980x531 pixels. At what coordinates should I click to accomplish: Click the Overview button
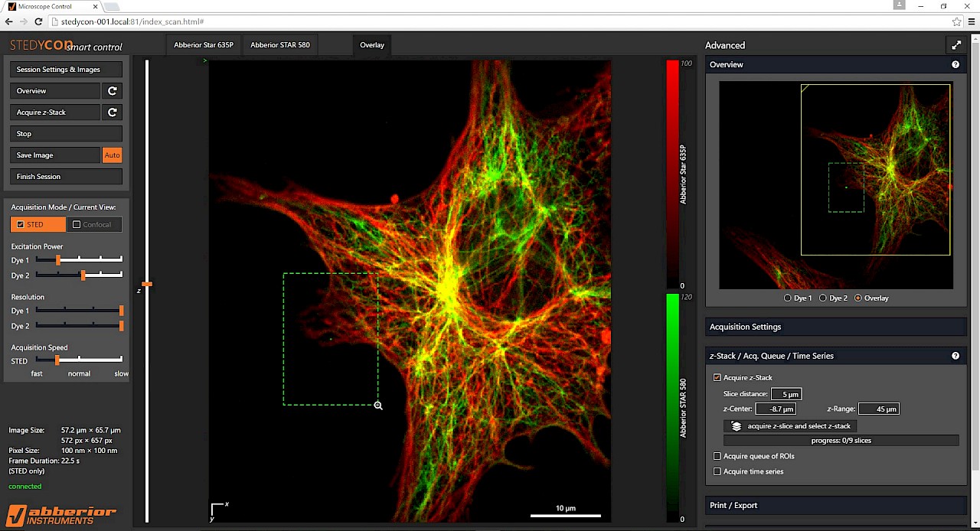click(x=54, y=91)
